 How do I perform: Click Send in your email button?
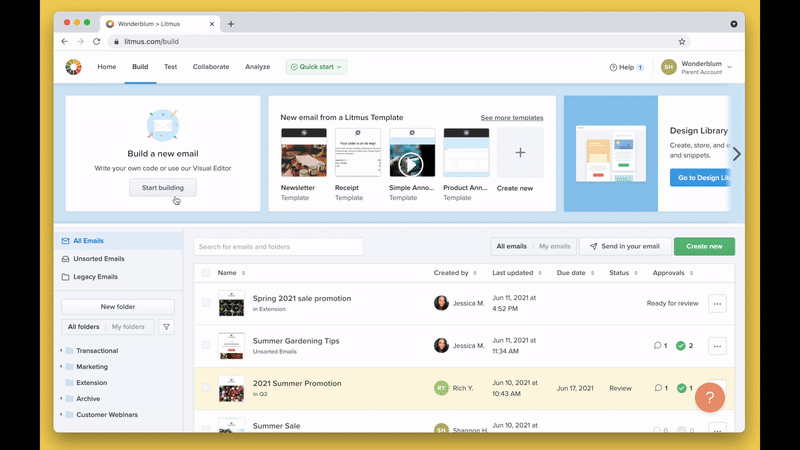[625, 246]
